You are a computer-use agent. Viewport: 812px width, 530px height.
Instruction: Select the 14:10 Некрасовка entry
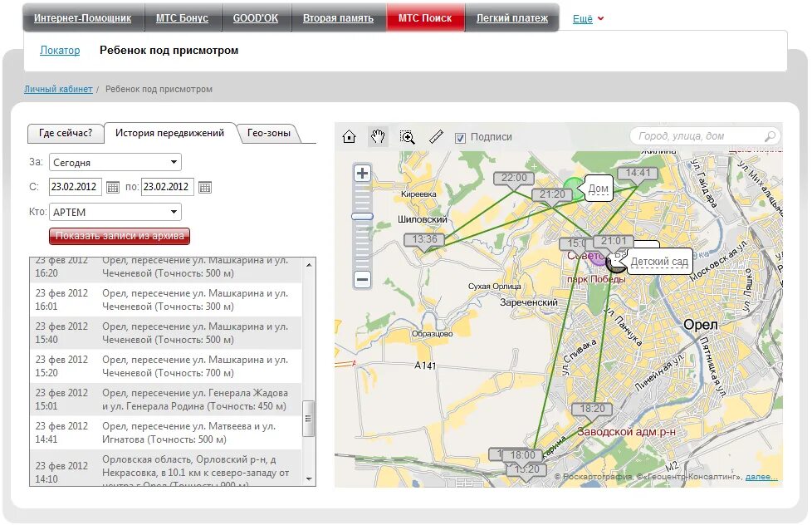click(x=166, y=468)
